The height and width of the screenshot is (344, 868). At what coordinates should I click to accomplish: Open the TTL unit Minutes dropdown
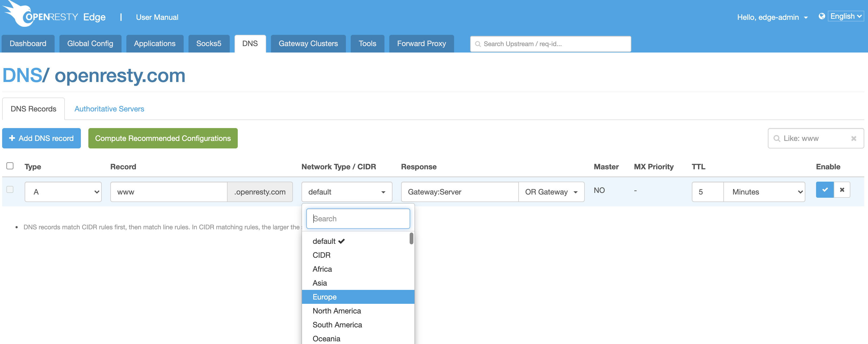(x=764, y=192)
